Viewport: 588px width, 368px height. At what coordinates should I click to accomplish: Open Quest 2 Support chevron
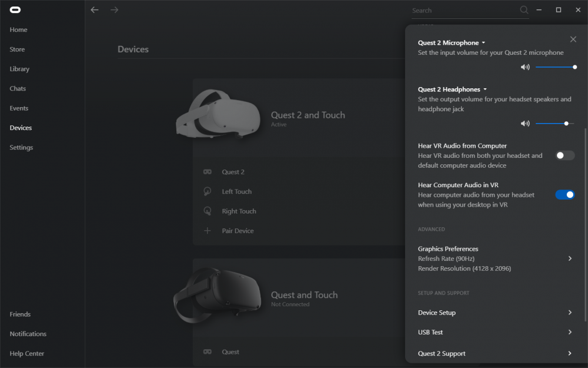click(x=570, y=353)
